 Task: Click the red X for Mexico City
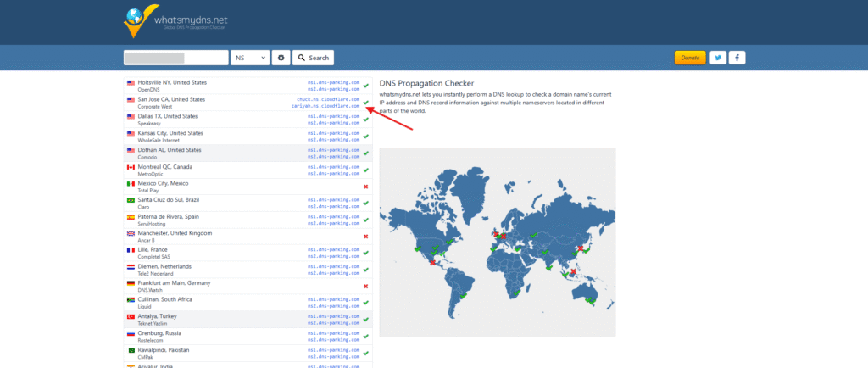365,187
